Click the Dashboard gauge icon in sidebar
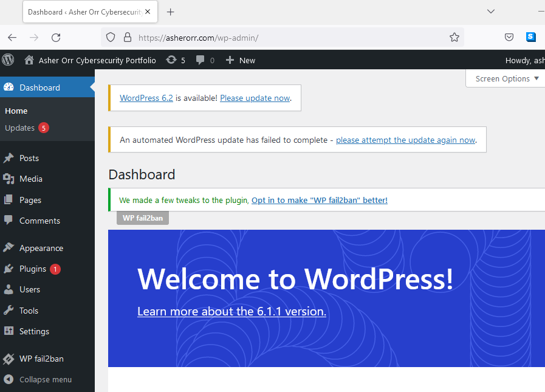 (9, 88)
